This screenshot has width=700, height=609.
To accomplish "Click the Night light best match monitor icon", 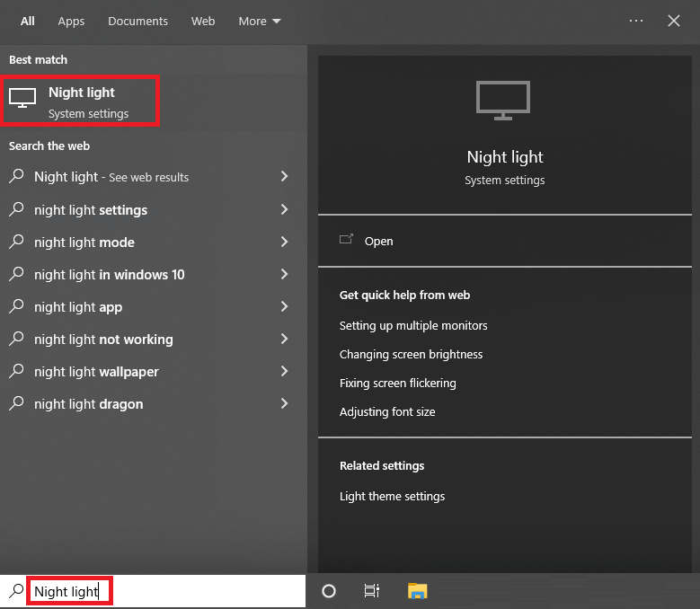I will (22, 98).
